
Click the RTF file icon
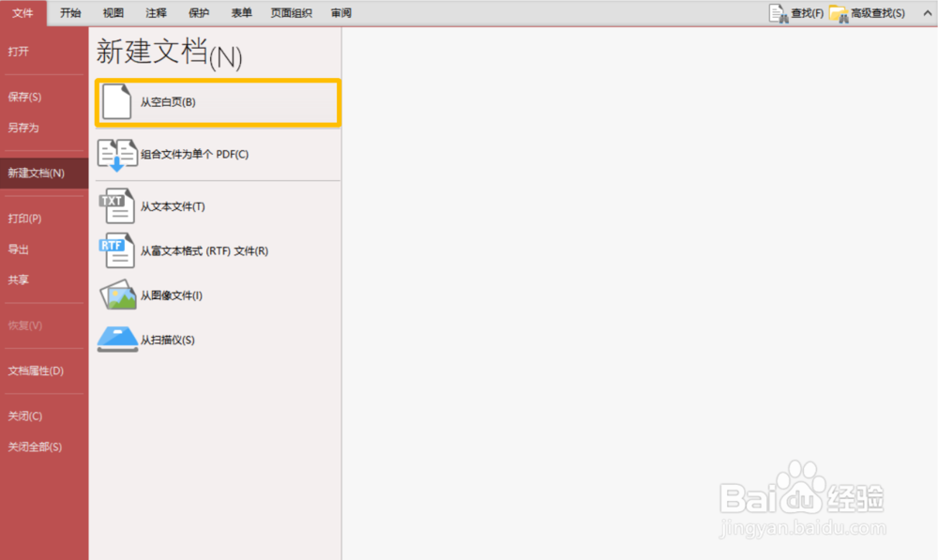pos(116,250)
